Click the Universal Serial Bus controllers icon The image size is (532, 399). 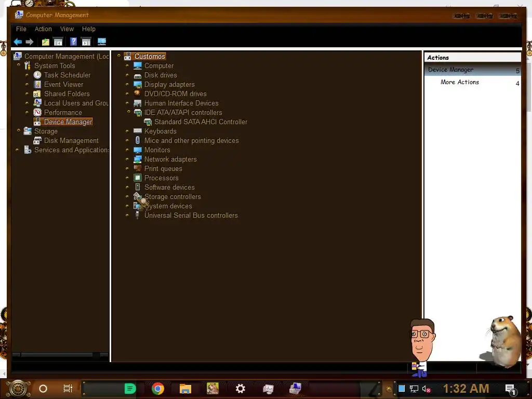pos(137,215)
